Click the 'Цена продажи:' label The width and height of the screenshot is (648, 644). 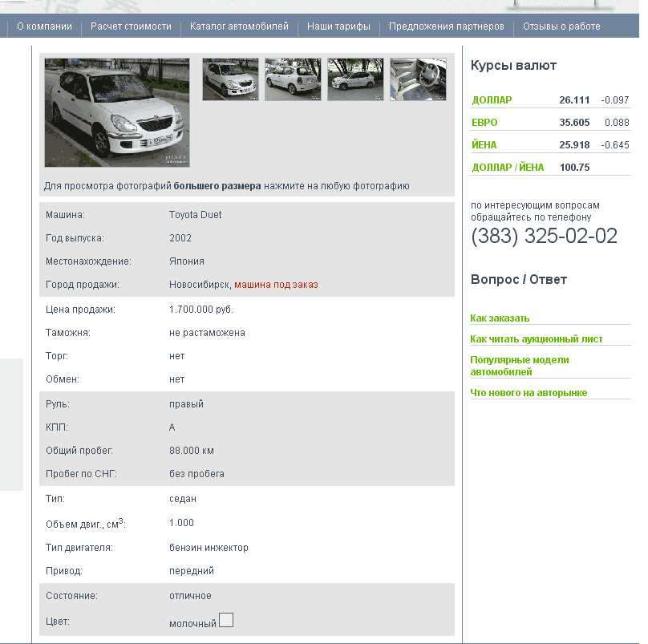coord(80,310)
